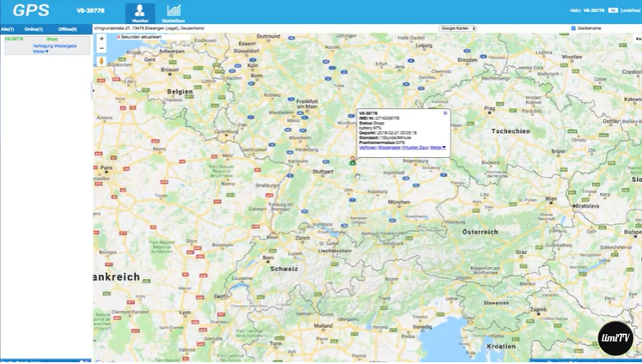Click the Virtueller Zaun link
The height and width of the screenshot is (364, 642).
pos(415,148)
